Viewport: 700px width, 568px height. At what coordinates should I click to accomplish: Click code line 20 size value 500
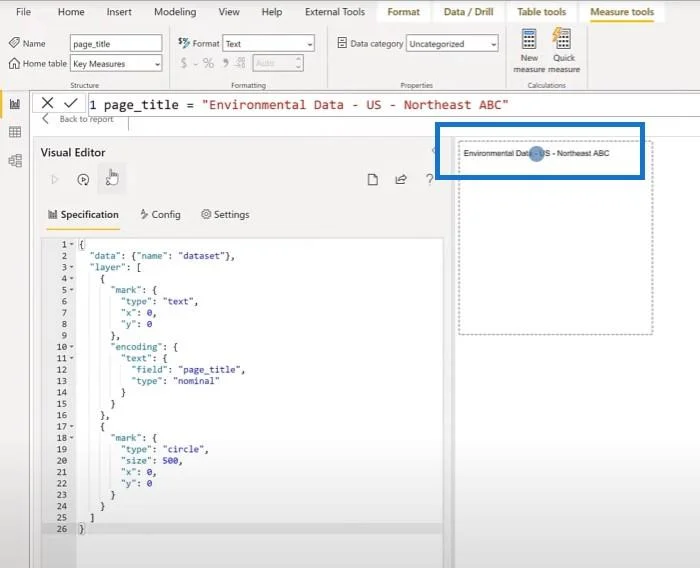point(171,461)
